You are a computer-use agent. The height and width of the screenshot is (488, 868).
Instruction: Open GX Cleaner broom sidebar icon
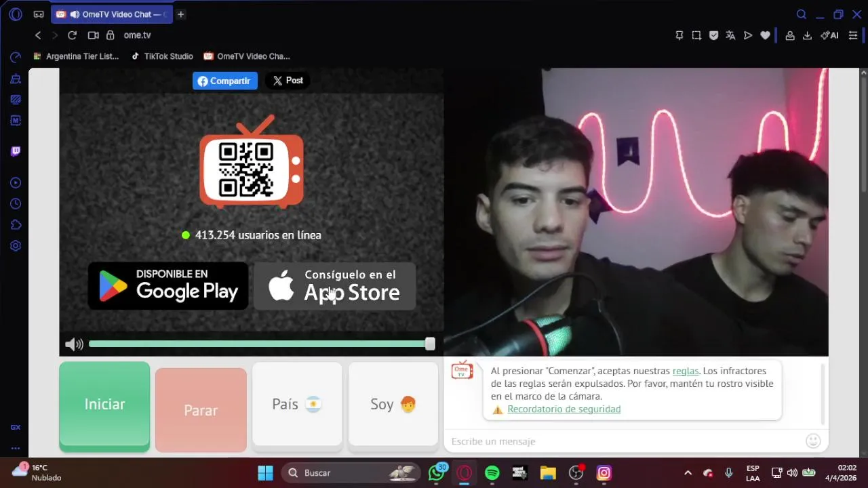[16, 79]
